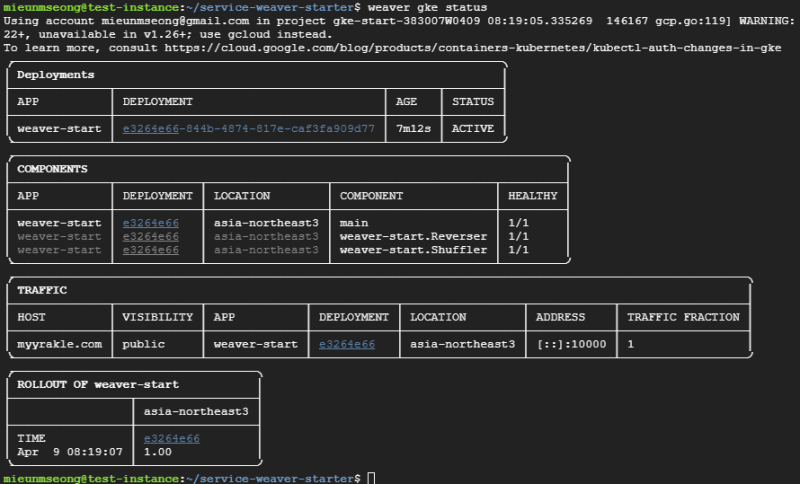Click the terminal cursor at the bottom prompt
Screen dimensions: 800x484
click(x=371, y=479)
